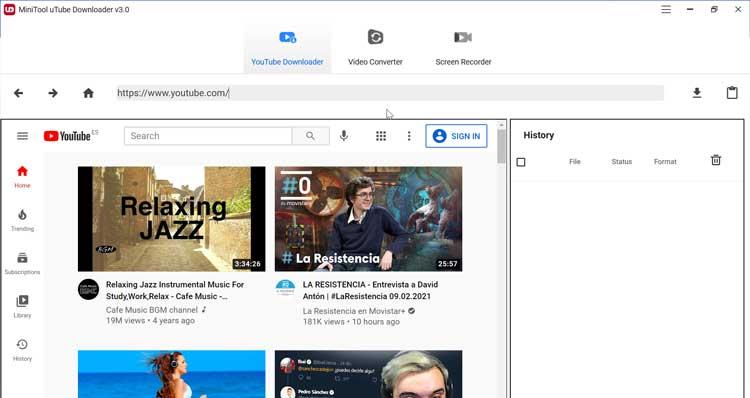Open the Pedro Sánchez tweet video thumbnail
This screenshot has width=750, height=398.
[368, 374]
